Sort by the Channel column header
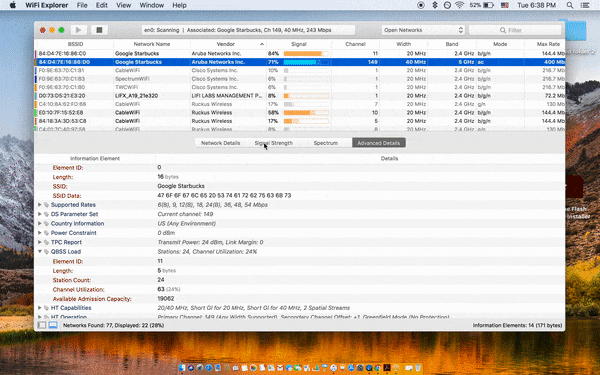The image size is (600, 375). 355,44
